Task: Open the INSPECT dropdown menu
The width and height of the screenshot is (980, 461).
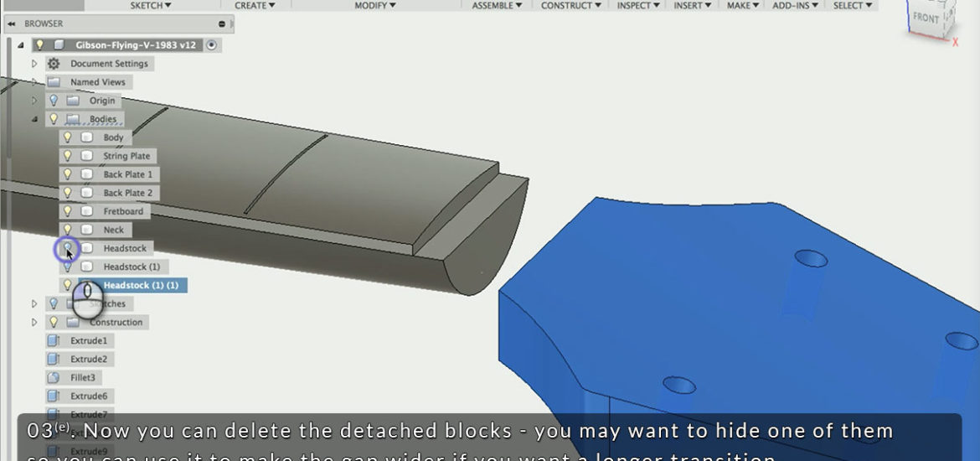Action: (x=637, y=6)
